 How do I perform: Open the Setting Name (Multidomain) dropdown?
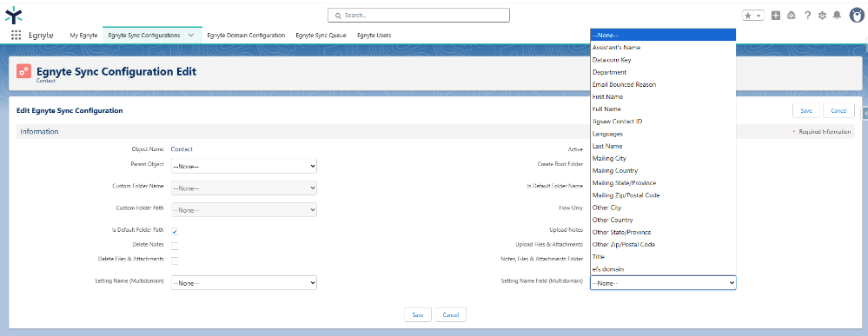[x=244, y=283]
